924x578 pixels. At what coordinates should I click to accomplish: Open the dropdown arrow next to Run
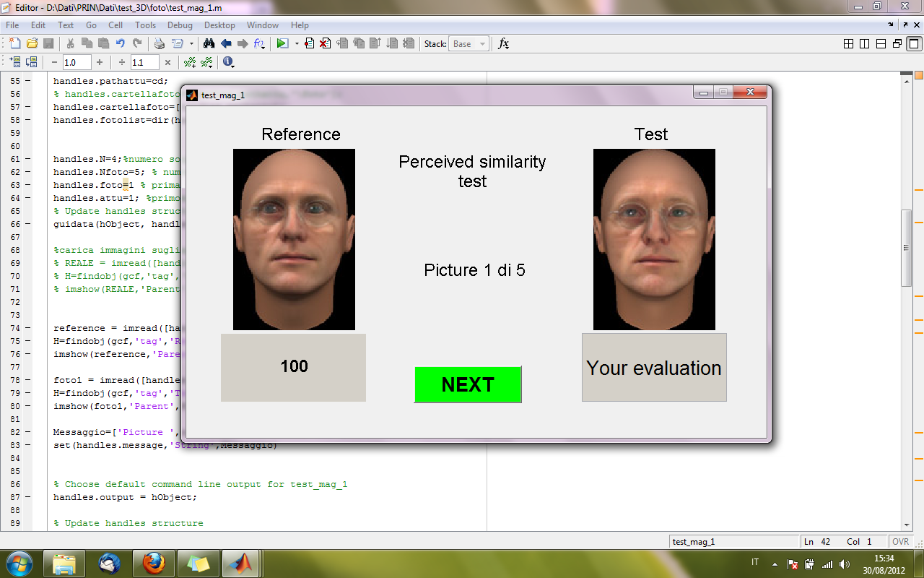click(297, 44)
